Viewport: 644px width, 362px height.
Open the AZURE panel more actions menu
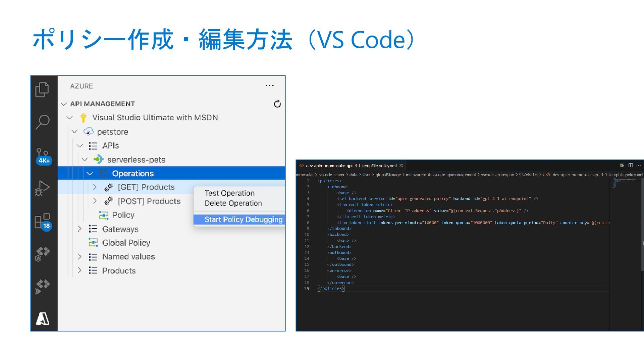click(x=270, y=86)
